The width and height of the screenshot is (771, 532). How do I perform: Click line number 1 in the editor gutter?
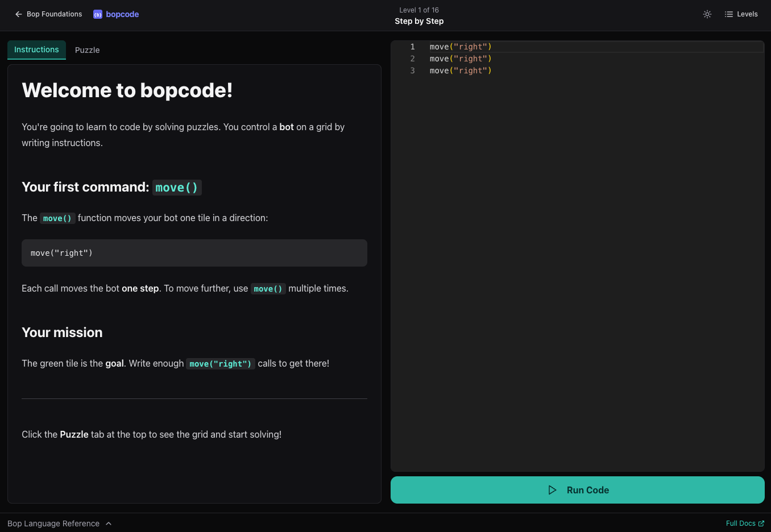pos(412,47)
